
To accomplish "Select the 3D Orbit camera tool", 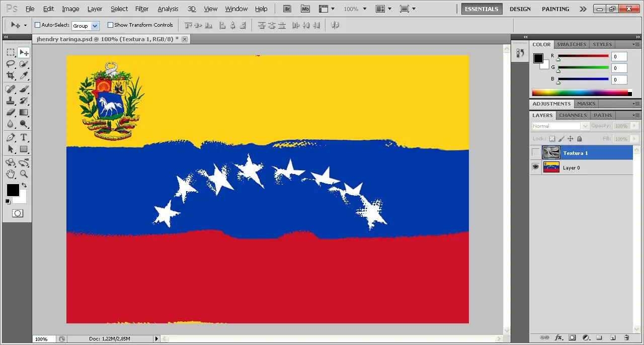I will pos(24,162).
